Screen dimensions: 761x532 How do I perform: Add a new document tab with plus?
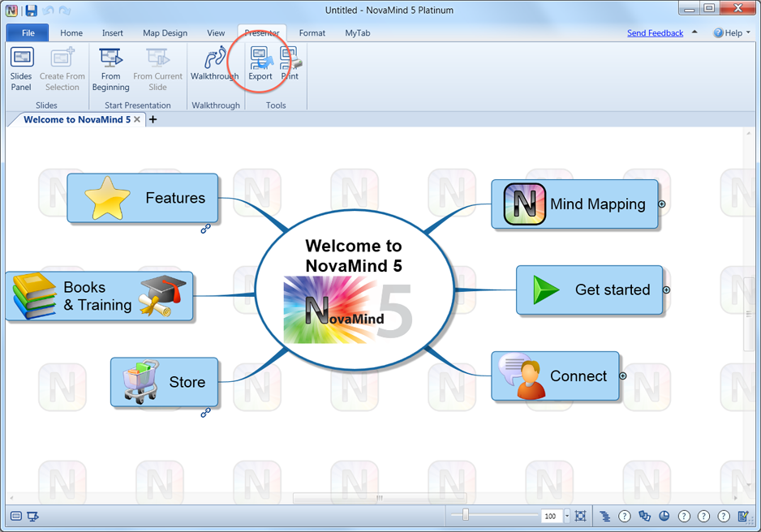(x=153, y=119)
